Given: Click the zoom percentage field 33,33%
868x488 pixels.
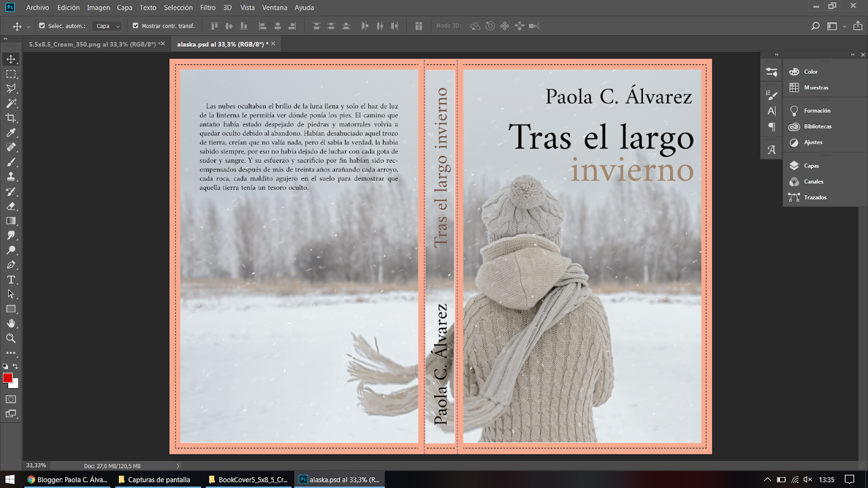Looking at the screenshot, I should pyautogui.click(x=36, y=465).
